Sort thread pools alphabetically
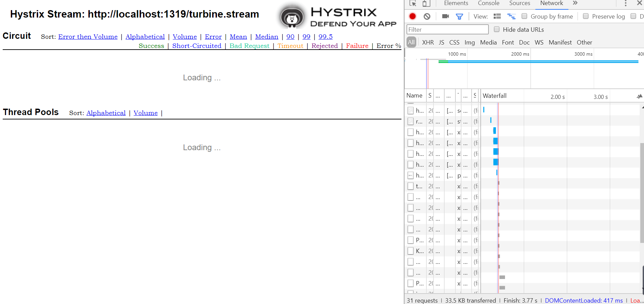The image size is (644, 304). (x=106, y=113)
